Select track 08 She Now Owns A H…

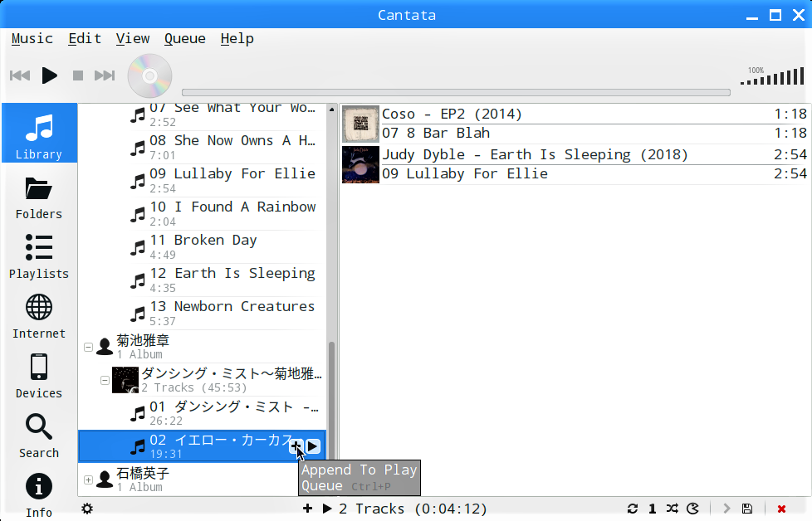pos(203,148)
